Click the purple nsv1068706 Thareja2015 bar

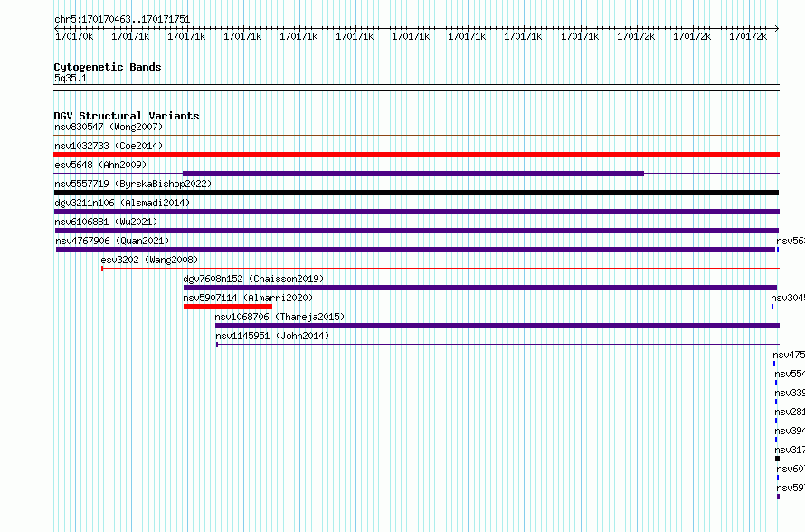pyautogui.click(x=497, y=326)
